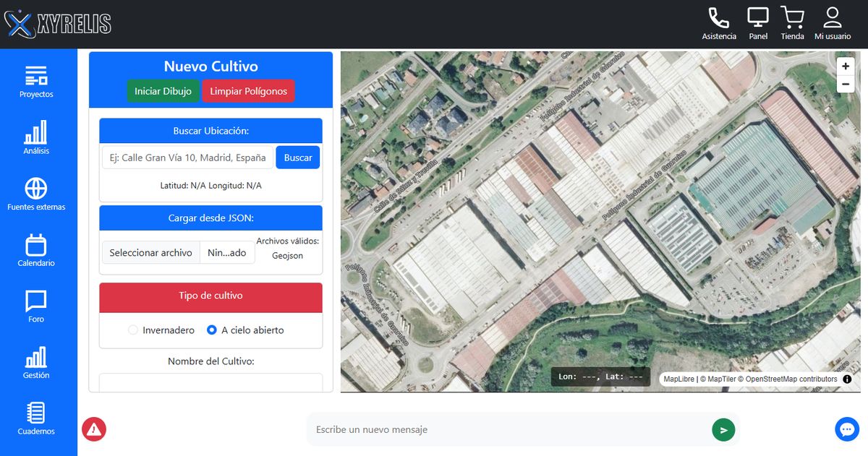Focus the location search address field
The height and width of the screenshot is (456, 868).
point(187,158)
